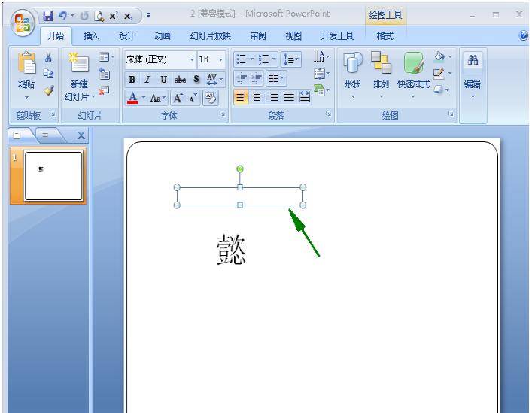Toggle bold formatting

point(132,80)
